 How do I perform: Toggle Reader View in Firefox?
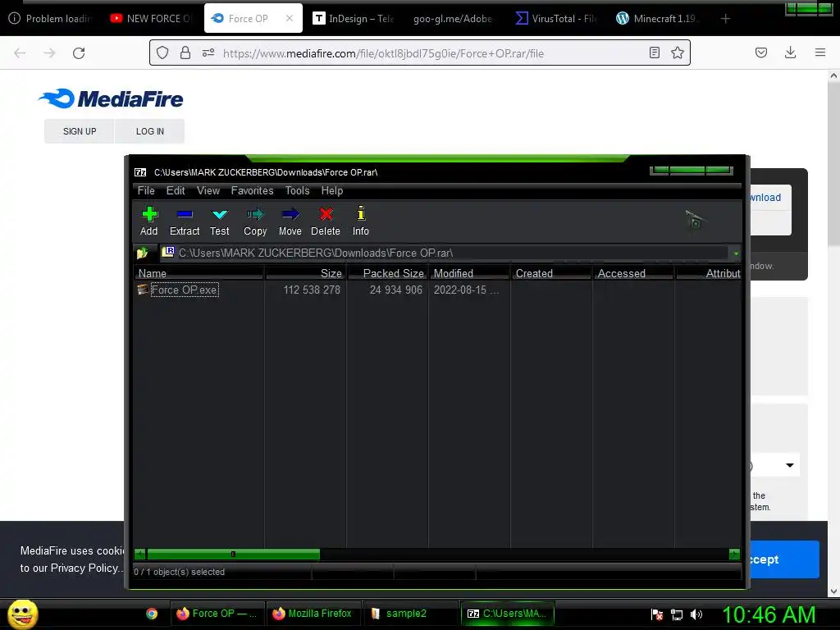(x=654, y=52)
